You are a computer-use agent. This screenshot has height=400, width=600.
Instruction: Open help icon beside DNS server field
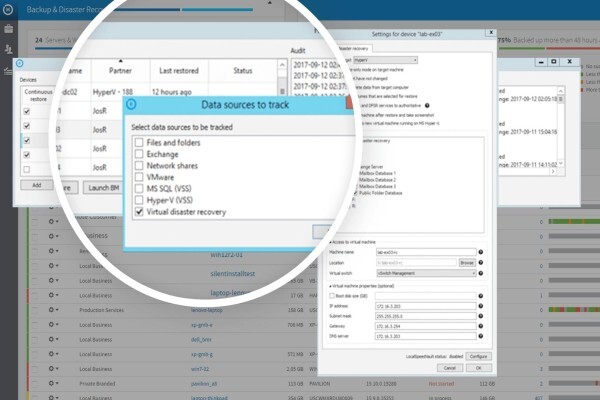(x=481, y=336)
